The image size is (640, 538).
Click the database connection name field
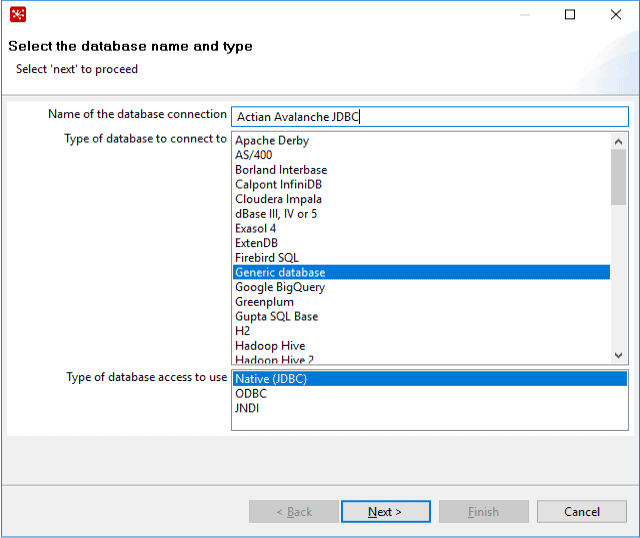click(430, 117)
